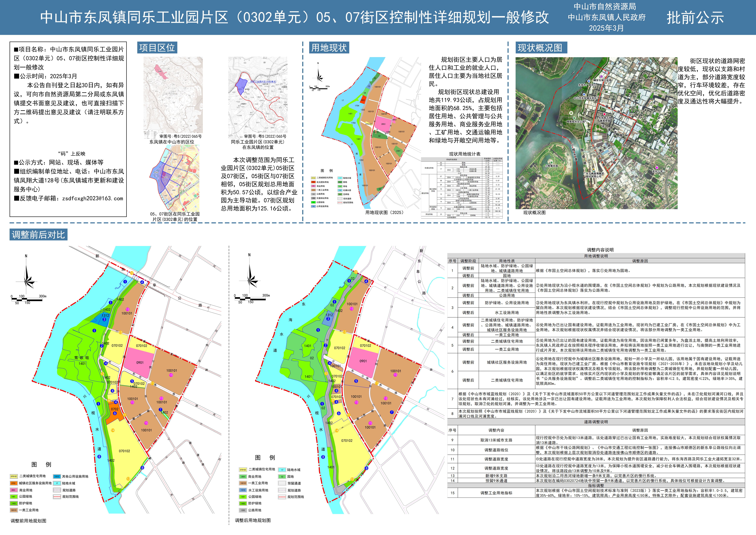Click the 2025年3月 date in the banner
Viewport: 756px width, 535px height.
tap(607, 28)
